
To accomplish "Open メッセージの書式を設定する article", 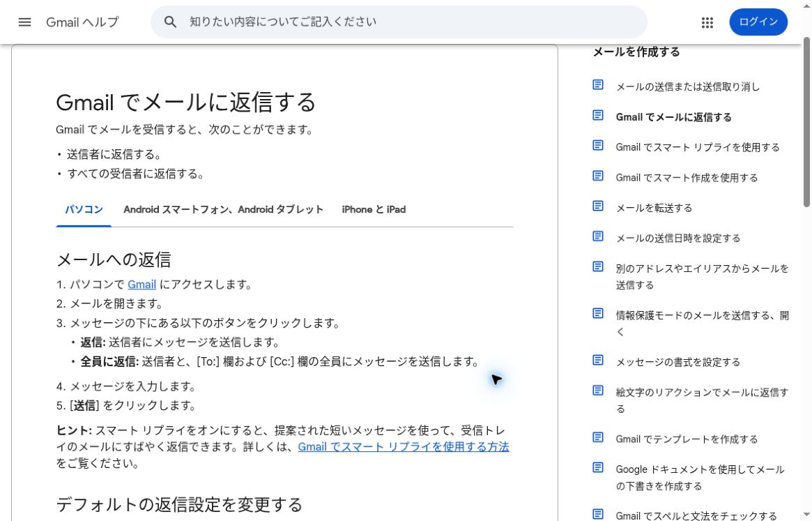I will tap(678, 362).
